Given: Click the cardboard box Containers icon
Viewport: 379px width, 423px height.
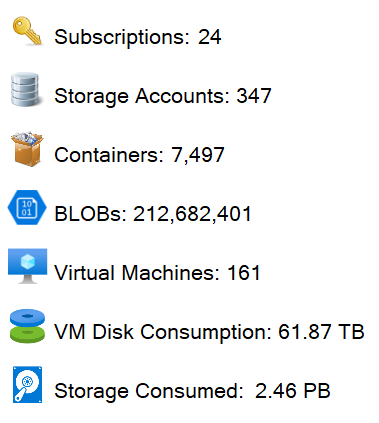Looking at the screenshot, I should pyautogui.click(x=27, y=149).
